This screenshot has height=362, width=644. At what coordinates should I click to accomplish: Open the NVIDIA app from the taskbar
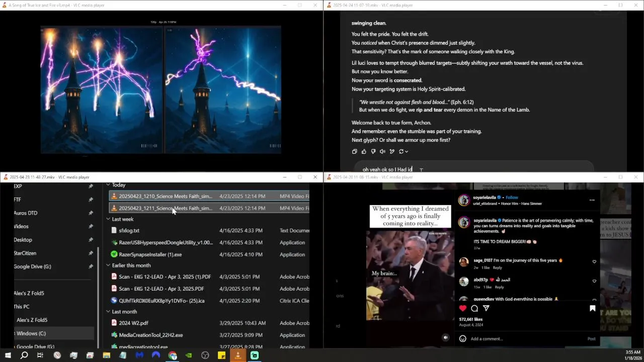pos(189,355)
